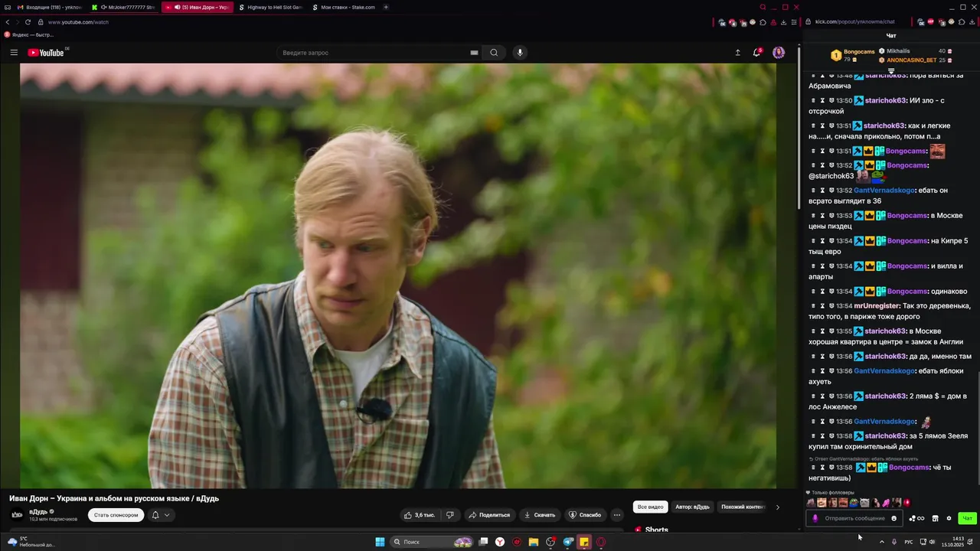Pick the white cat emote in chat emote row

click(864, 503)
